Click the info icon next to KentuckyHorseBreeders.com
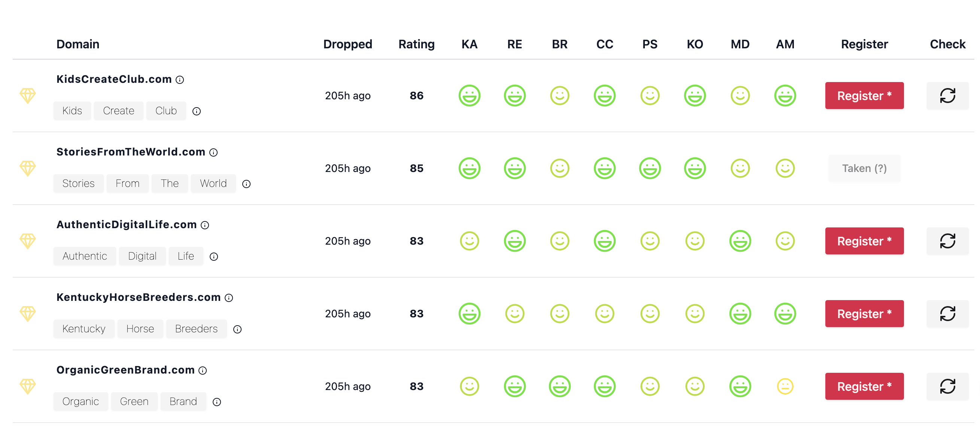980x426 pixels. pyautogui.click(x=229, y=298)
